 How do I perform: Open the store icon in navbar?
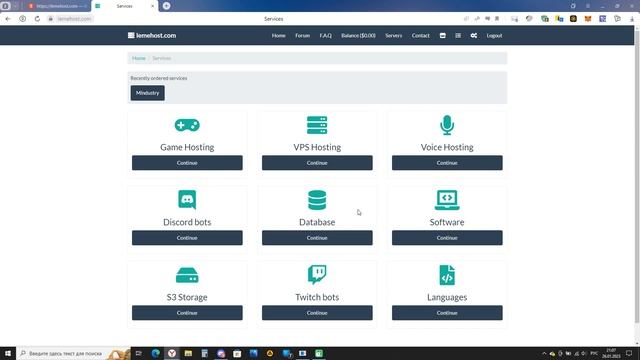coord(442,36)
